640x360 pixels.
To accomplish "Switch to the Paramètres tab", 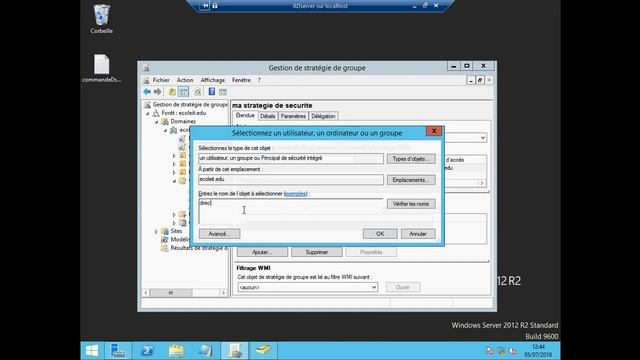I will click(293, 116).
